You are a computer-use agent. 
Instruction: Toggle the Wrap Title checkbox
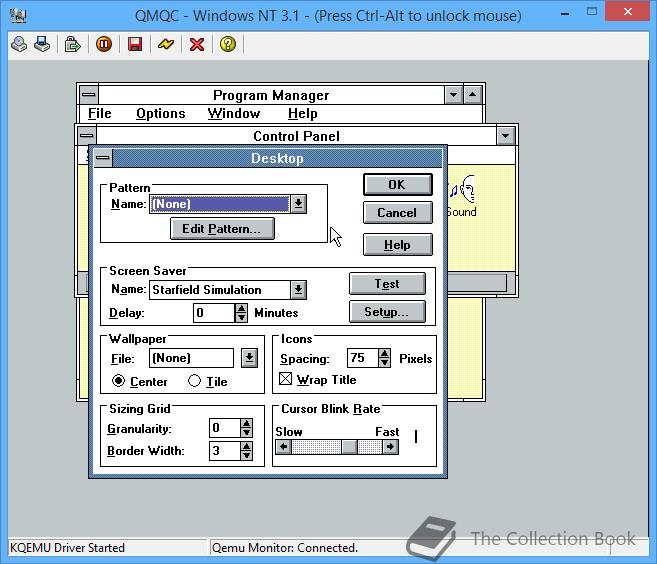tap(318, 380)
